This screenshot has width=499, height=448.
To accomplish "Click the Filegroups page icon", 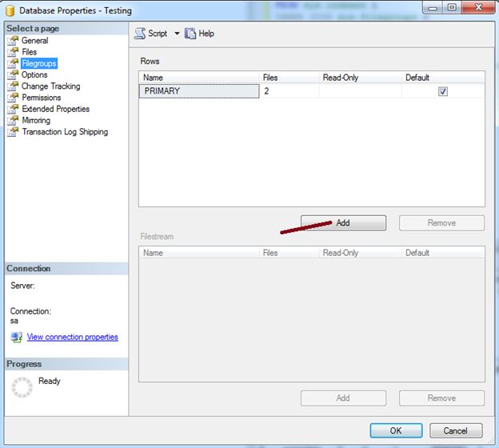I will point(13,63).
